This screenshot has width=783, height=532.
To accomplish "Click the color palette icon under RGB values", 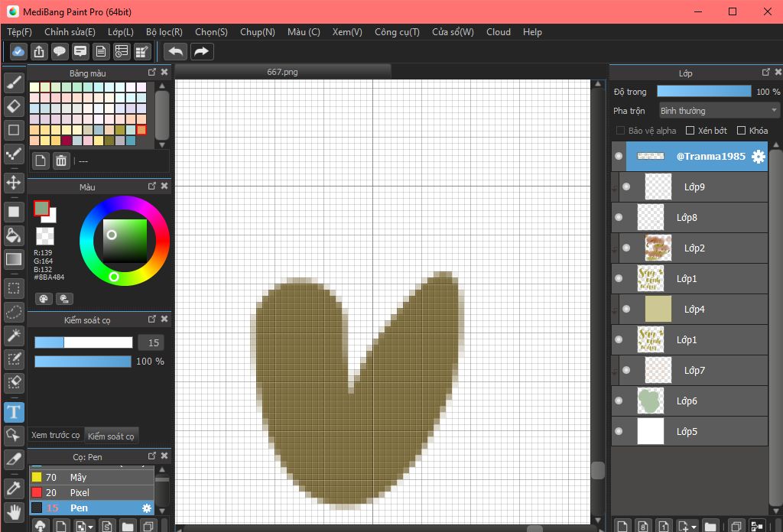I will click(44, 299).
